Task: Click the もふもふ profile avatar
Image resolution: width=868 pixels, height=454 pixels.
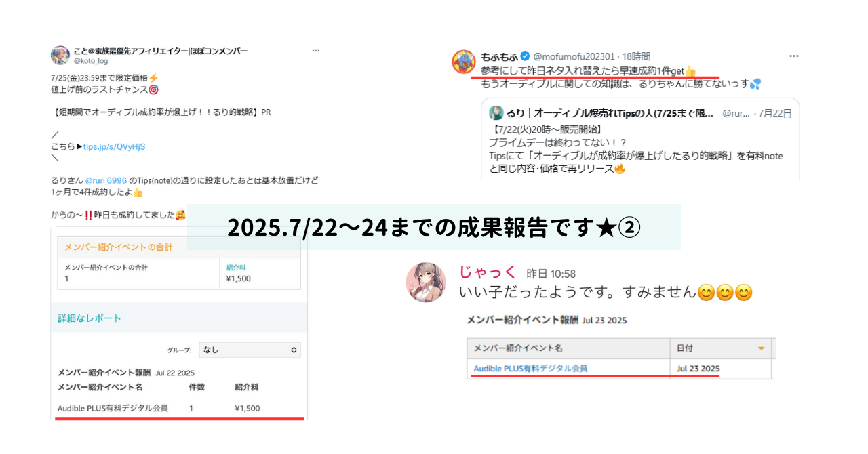Action: pos(464,62)
